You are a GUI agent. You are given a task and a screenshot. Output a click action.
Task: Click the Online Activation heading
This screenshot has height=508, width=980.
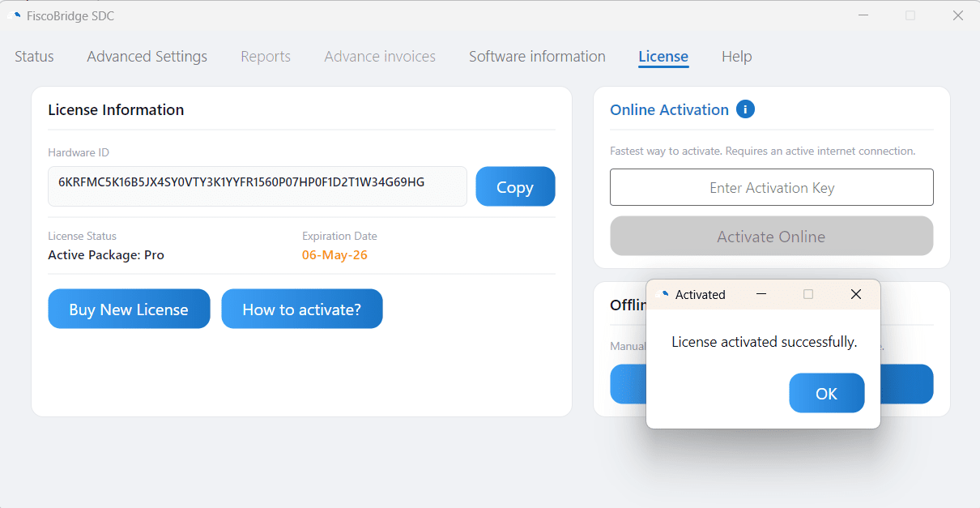point(670,110)
